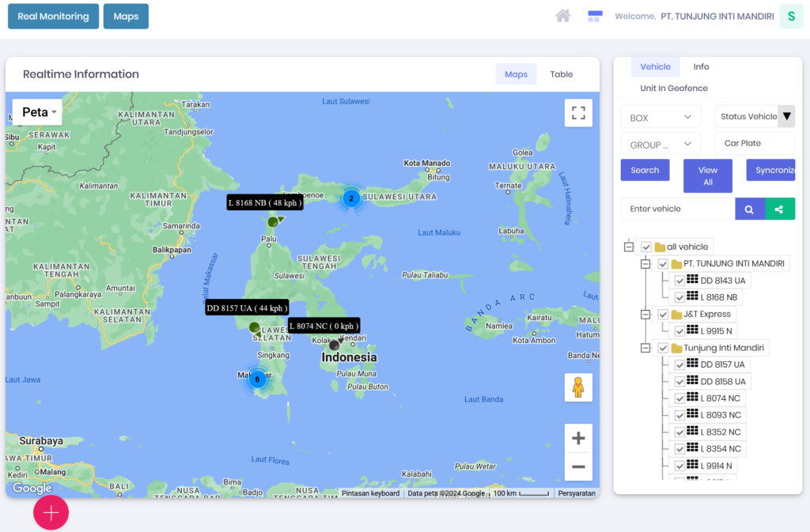Click the truck icon beside L 8352 NC
The height and width of the screenshot is (532, 810).
click(x=692, y=431)
